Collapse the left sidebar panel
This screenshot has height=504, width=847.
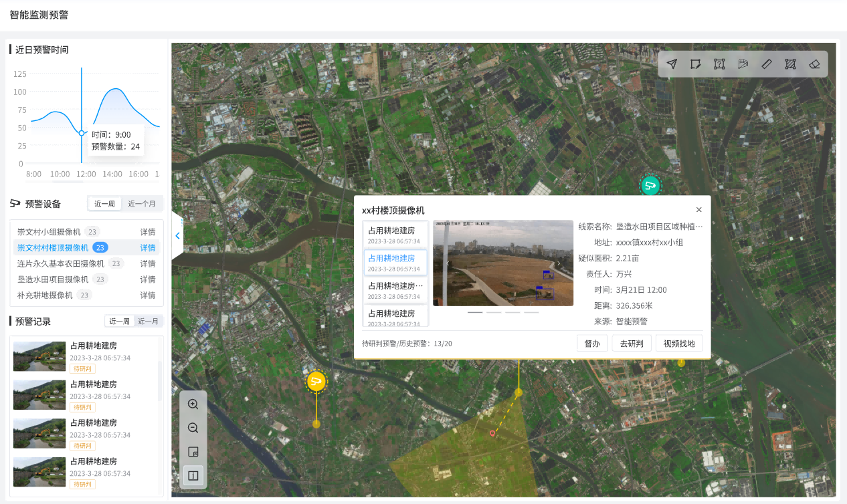(x=177, y=235)
